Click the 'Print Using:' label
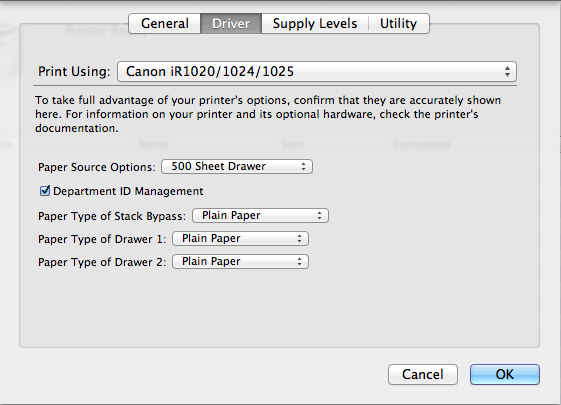 74,72
